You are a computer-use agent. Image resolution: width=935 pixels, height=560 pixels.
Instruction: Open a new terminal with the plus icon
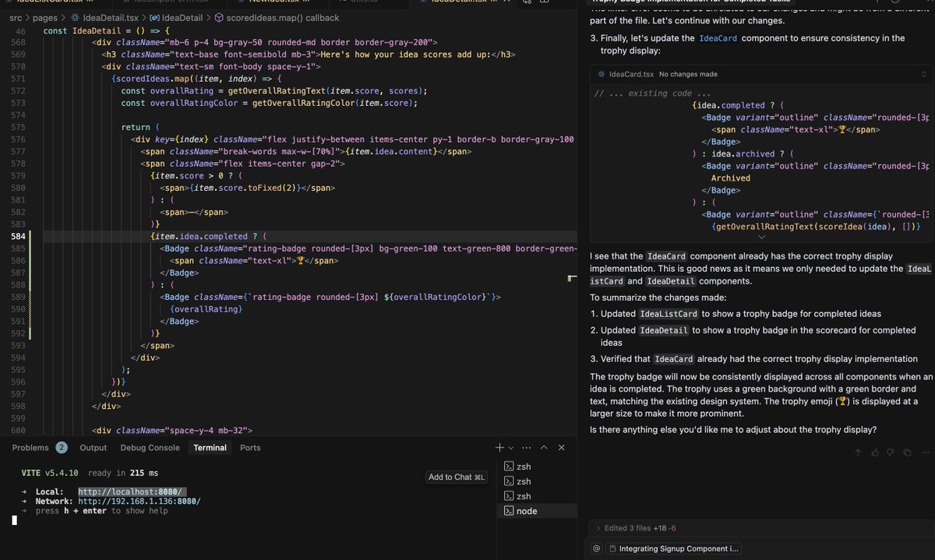coord(499,447)
